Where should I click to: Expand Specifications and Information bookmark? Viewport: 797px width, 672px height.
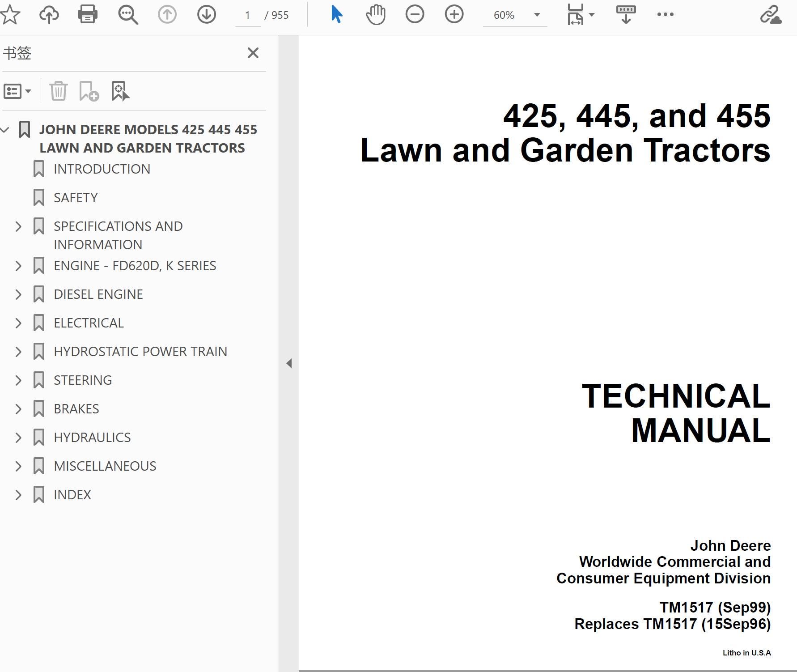coord(18,226)
